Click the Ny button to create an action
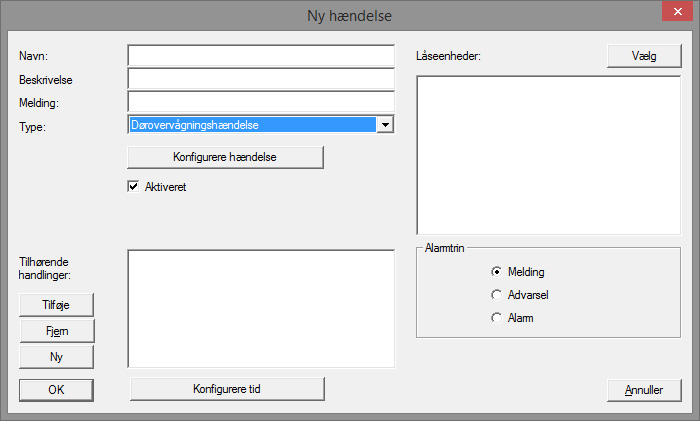This screenshot has width=700, height=421. 56,356
